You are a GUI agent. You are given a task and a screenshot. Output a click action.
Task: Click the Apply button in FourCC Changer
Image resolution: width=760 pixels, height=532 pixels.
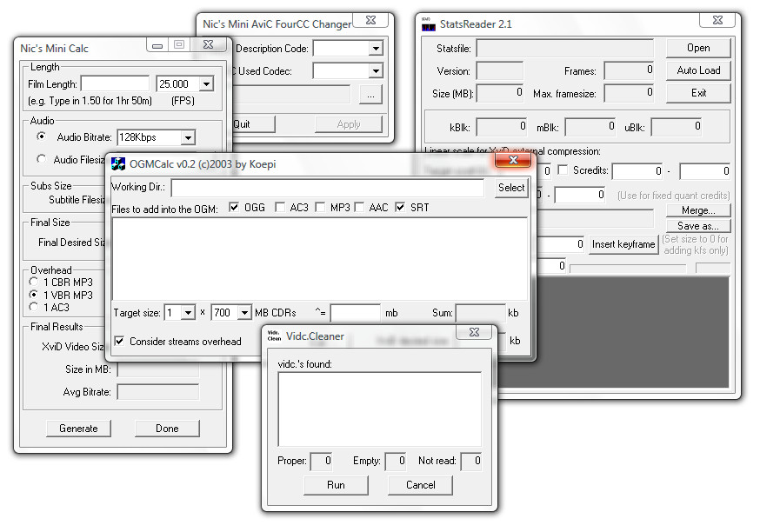click(x=349, y=124)
